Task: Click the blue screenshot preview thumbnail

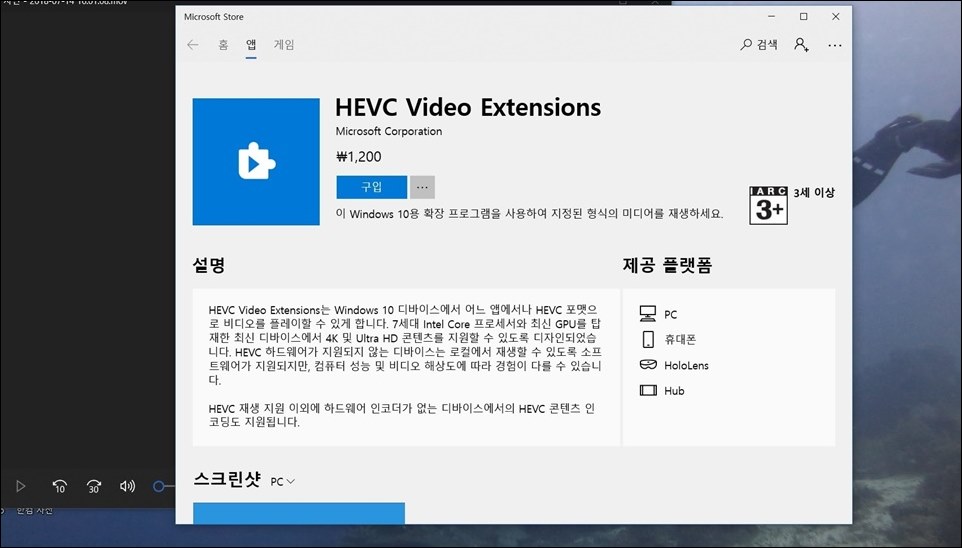Action: 299,514
